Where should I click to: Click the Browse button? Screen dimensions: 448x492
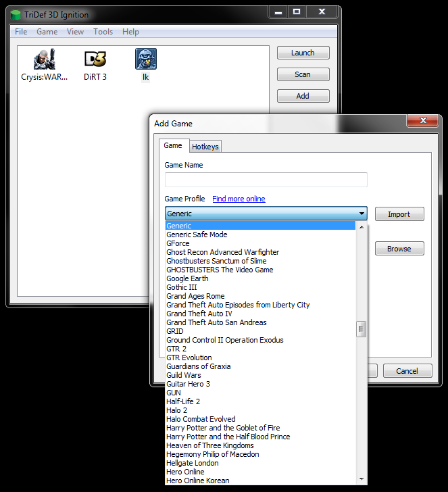pos(399,249)
